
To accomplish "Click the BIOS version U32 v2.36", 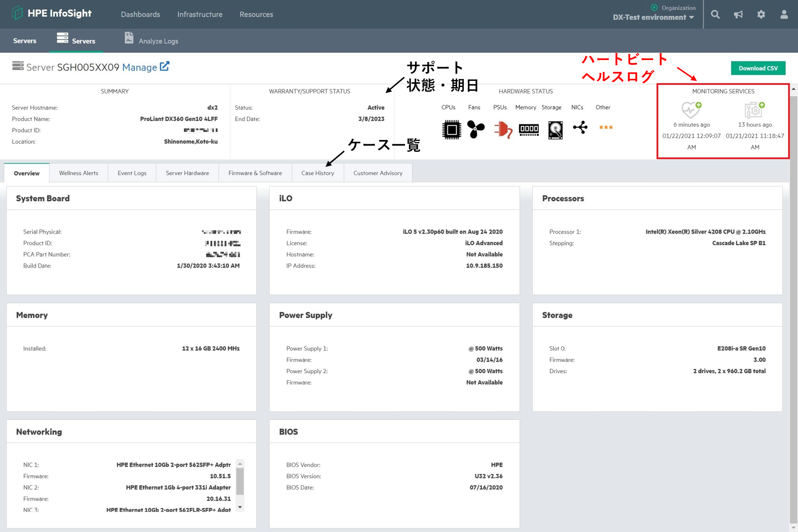I will click(488, 476).
